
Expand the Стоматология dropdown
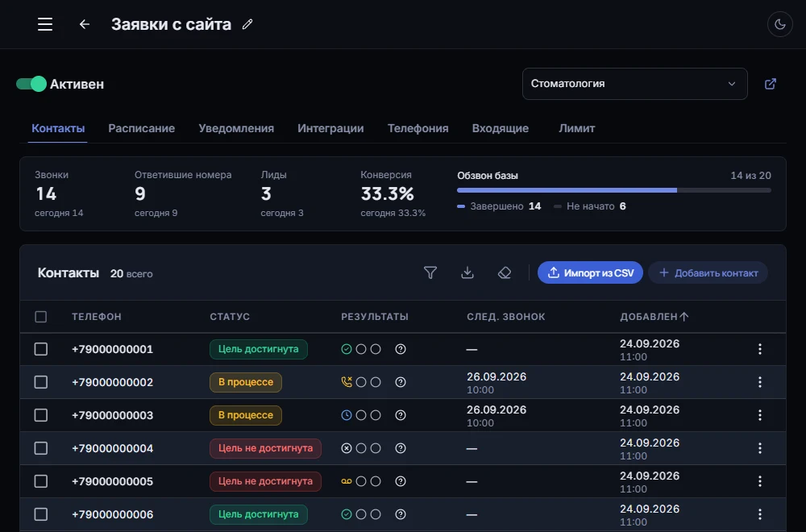point(635,84)
